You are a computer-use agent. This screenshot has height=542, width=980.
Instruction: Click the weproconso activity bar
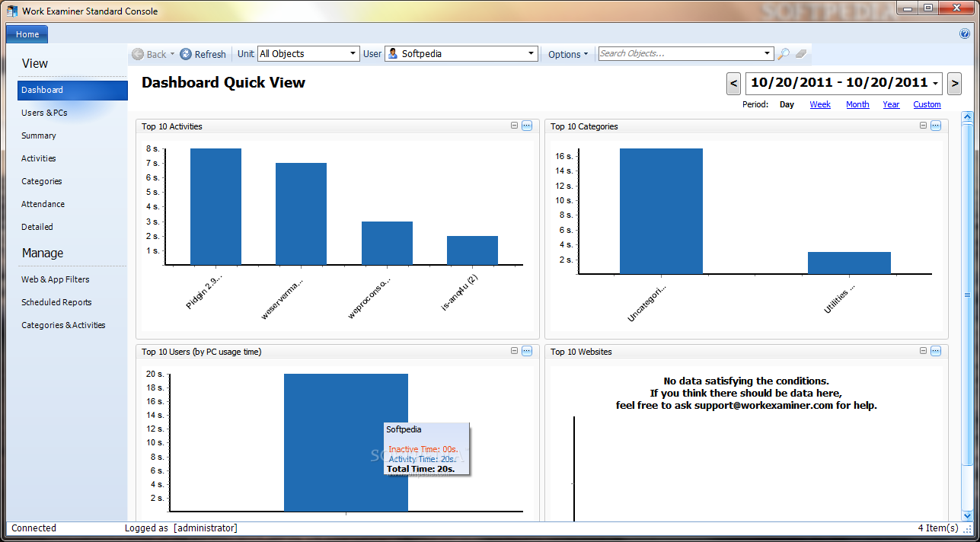point(387,243)
